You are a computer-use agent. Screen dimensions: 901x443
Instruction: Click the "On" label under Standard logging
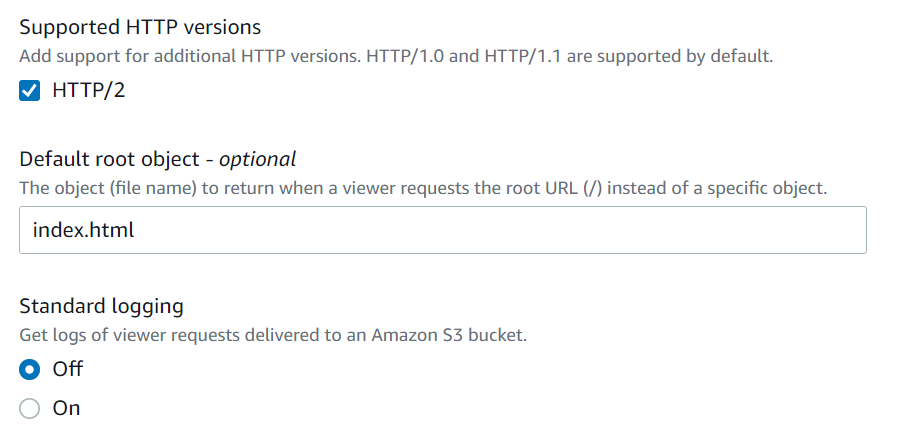point(66,408)
